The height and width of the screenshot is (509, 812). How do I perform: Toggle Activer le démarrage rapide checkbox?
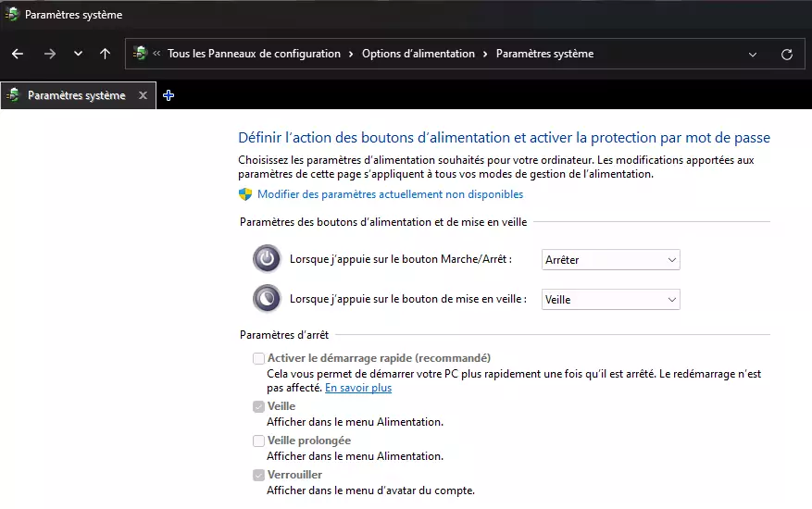(x=258, y=358)
